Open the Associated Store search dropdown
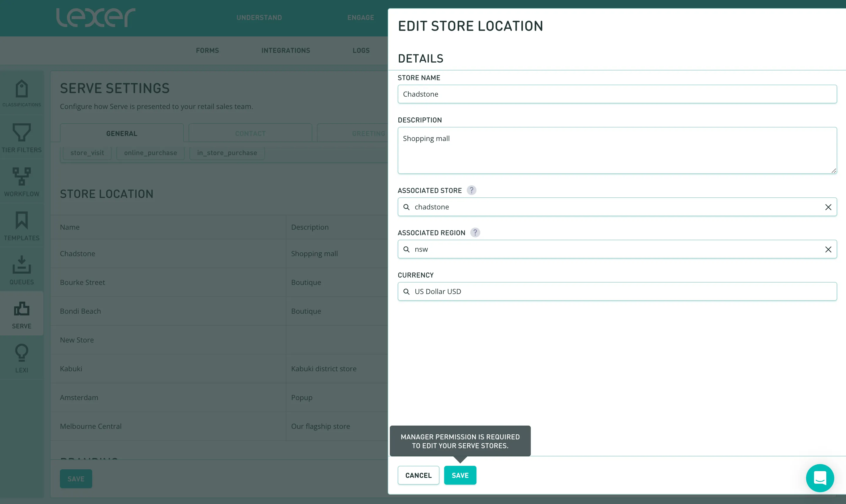846x504 pixels. 611,207
